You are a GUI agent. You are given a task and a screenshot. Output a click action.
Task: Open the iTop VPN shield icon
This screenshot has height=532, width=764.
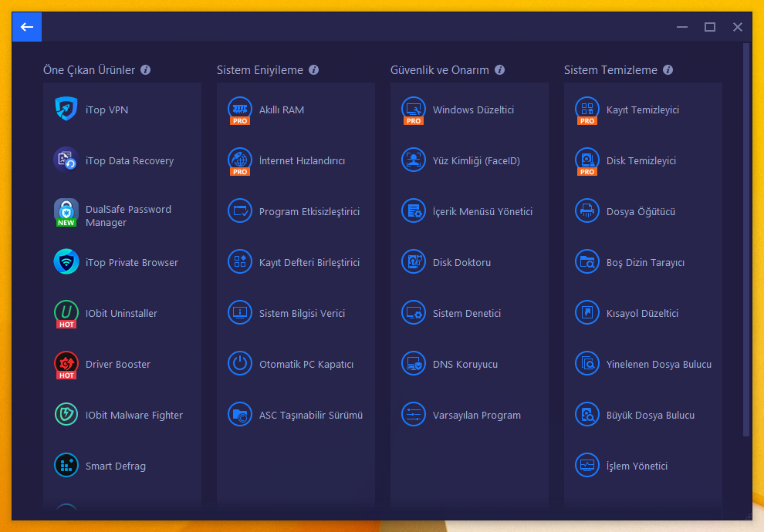[x=66, y=109]
